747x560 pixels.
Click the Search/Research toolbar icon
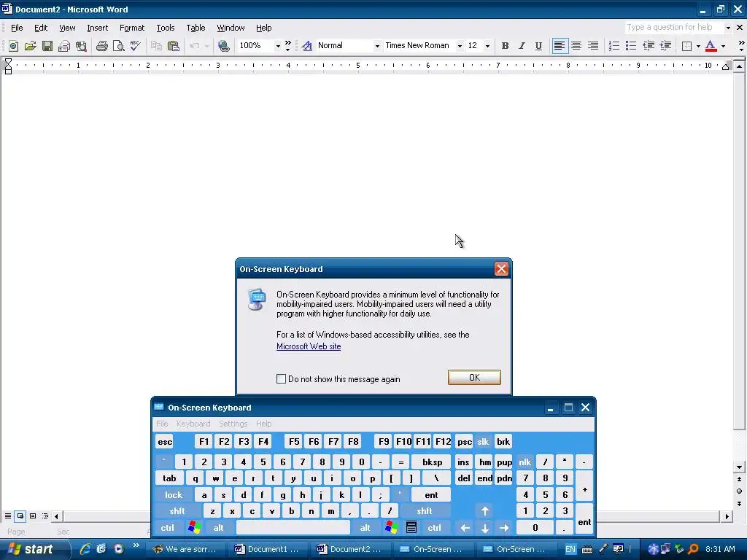point(82,46)
